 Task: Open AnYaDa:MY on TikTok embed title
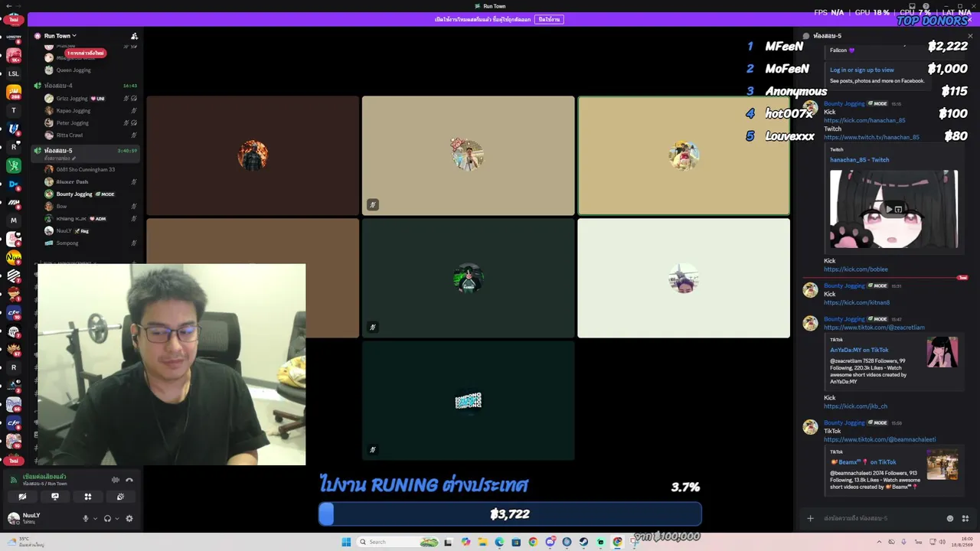tap(859, 350)
